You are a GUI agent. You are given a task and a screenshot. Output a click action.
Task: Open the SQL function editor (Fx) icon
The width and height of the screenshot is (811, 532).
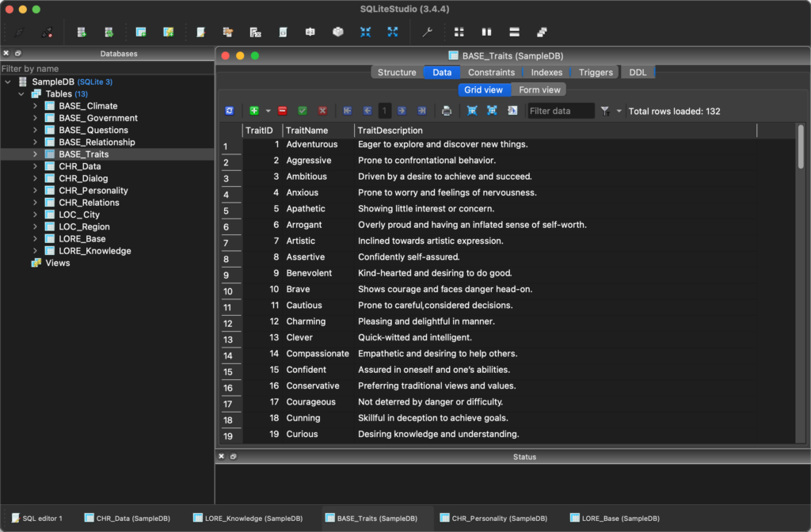pos(256,32)
